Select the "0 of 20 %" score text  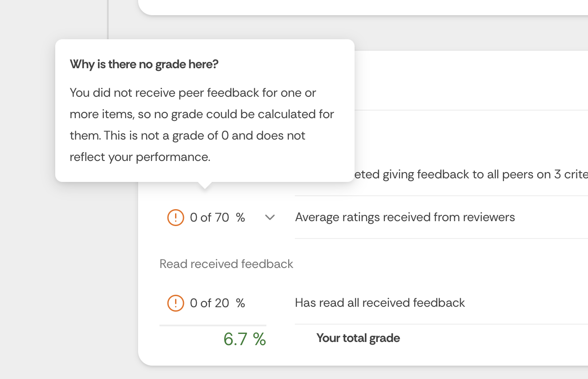pos(217,303)
